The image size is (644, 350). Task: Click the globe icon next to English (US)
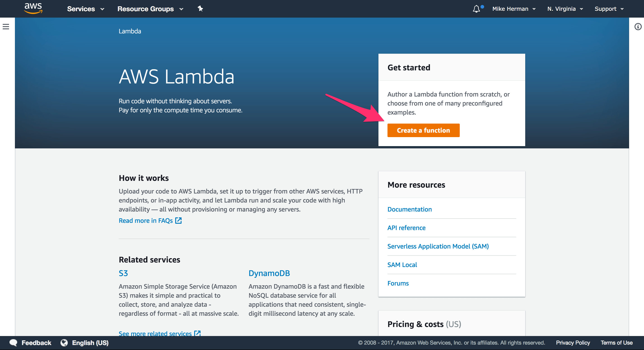coord(64,343)
